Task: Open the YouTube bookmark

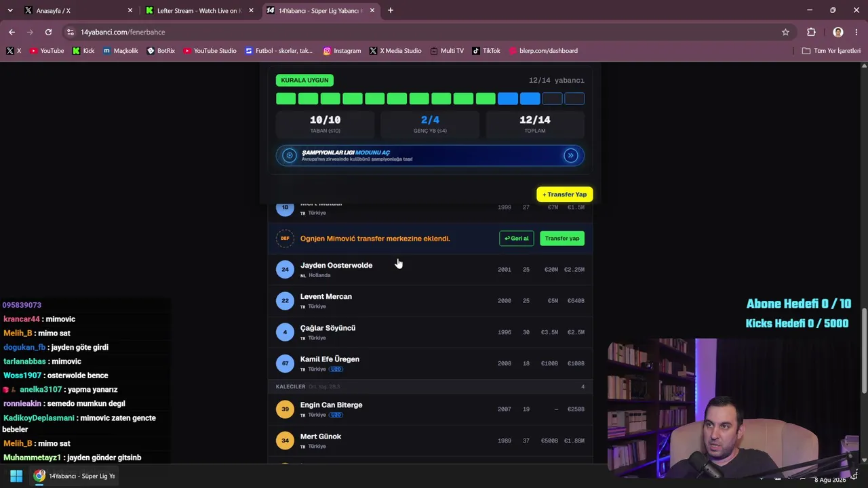Action: point(47,51)
